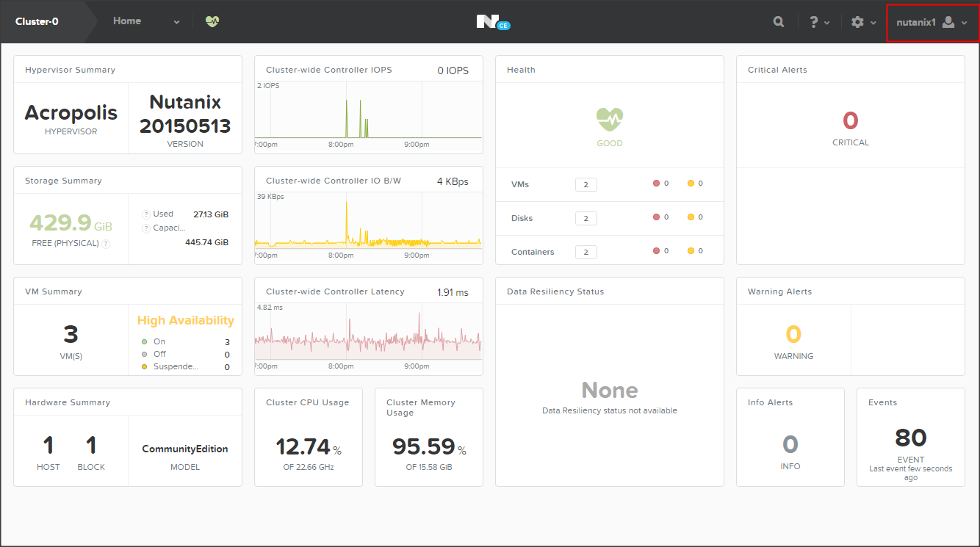The width and height of the screenshot is (980, 547).
Task: Click the VMs count box in Health
Action: pos(586,184)
